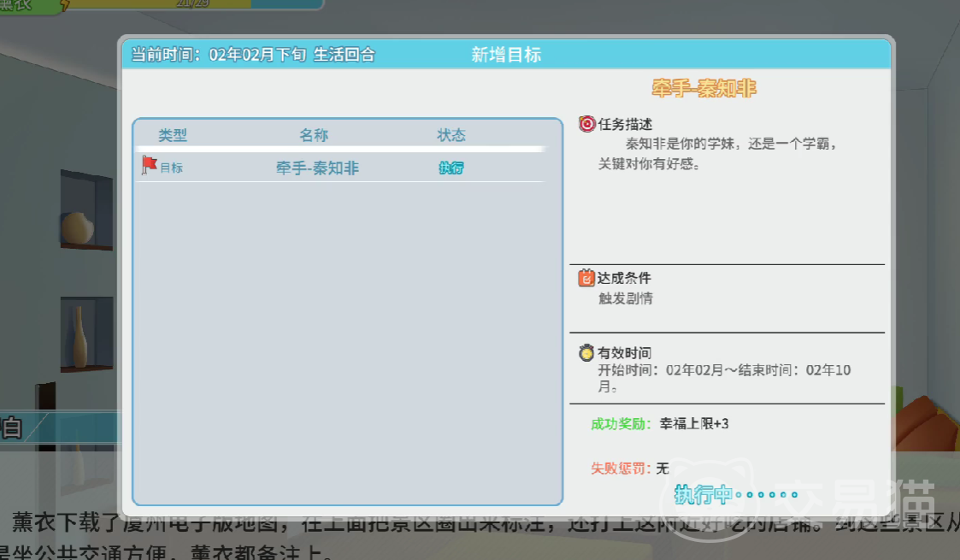Viewport: 960px width, 560px height.
Task: Click the round vase on the upper shelf
Action: point(78,228)
